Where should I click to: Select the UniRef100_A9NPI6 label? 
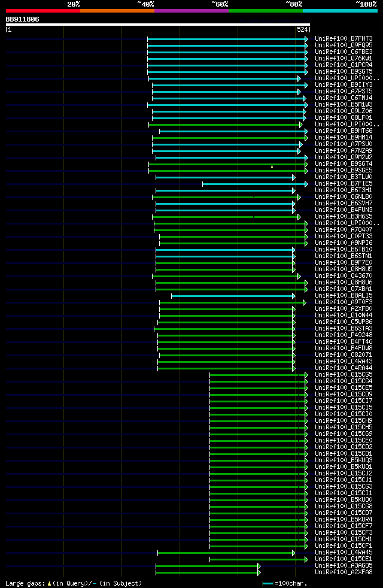344,243
